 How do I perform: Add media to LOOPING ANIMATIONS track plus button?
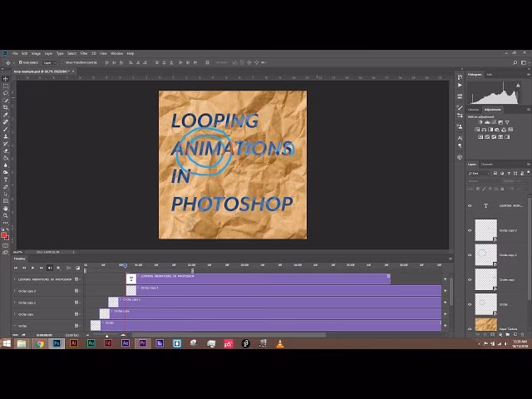click(446, 279)
